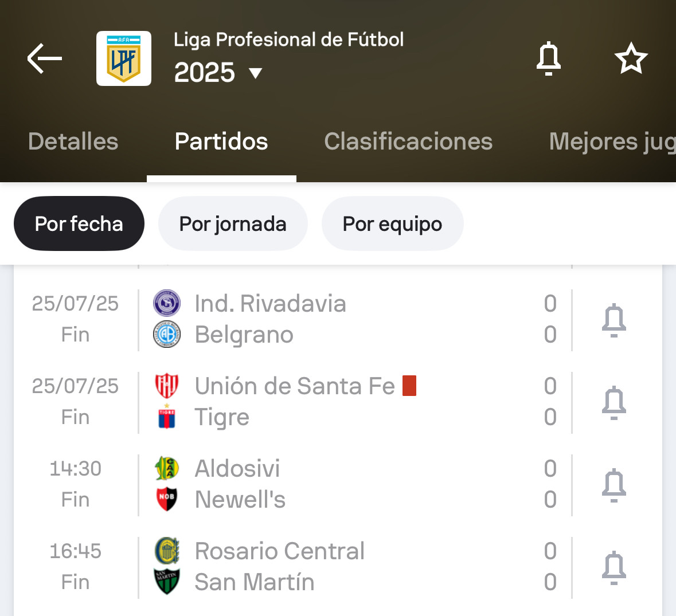Tap the Ind. Rivadavia team crest

pos(167,303)
